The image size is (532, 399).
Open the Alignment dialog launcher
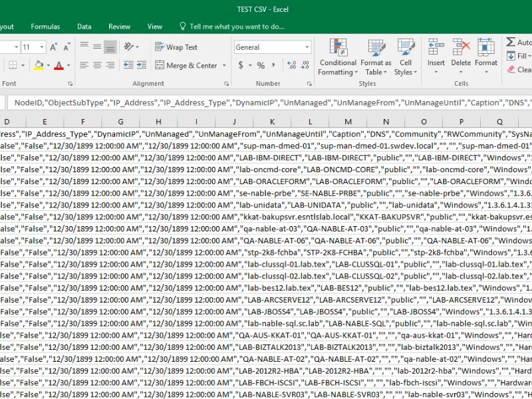pyautogui.click(x=226, y=84)
